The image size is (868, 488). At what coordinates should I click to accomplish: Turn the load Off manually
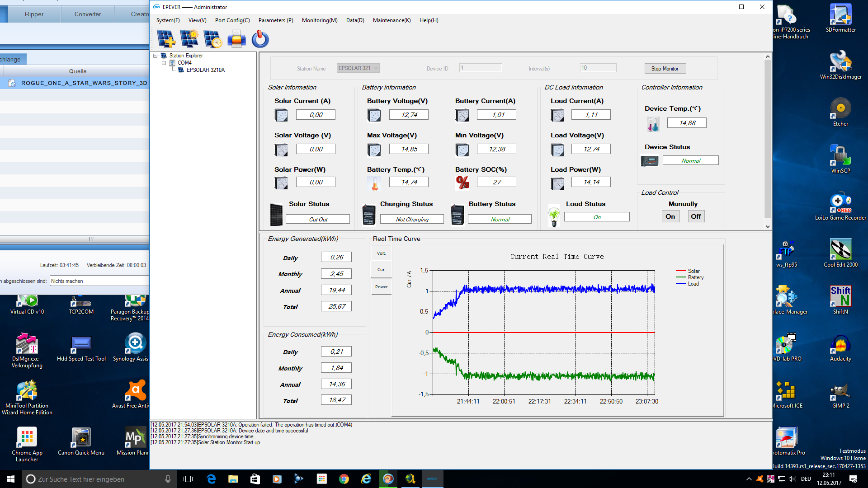point(696,216)
